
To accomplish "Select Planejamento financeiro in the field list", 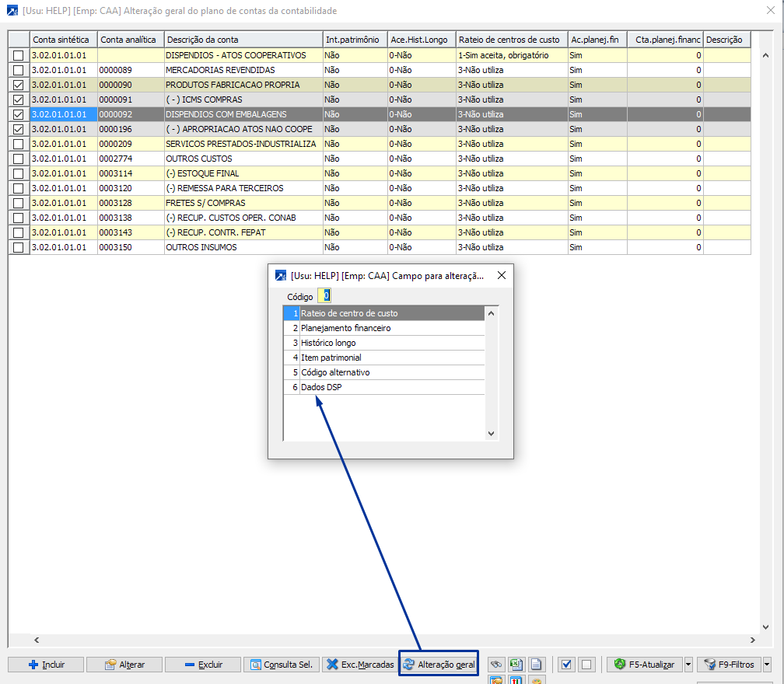I will click(345, 328).
